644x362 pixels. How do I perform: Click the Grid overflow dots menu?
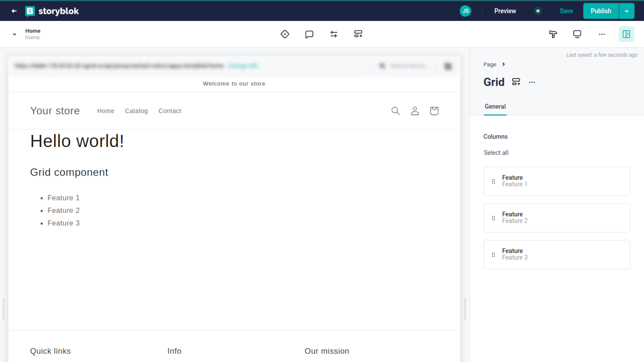coord(532,82)
